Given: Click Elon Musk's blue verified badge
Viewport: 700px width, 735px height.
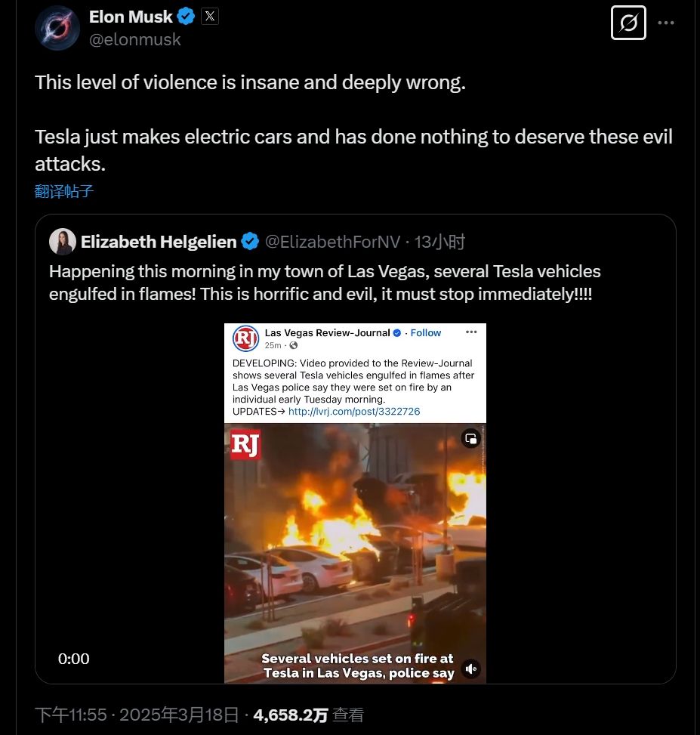Looking at the screenshot, I should coord(187,17).
